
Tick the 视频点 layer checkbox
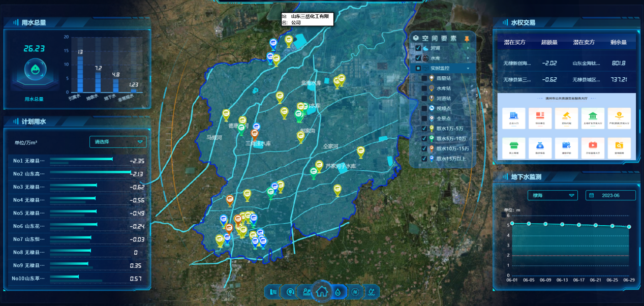click(424, 108)
